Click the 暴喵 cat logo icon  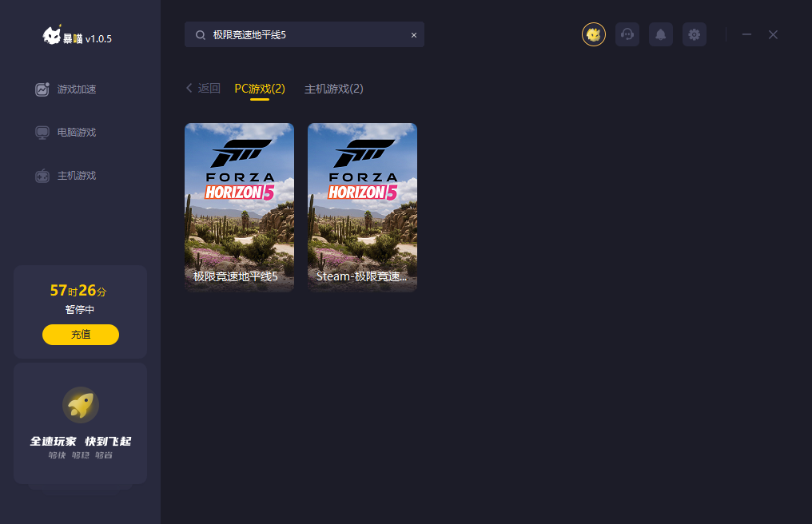[52, 34]
